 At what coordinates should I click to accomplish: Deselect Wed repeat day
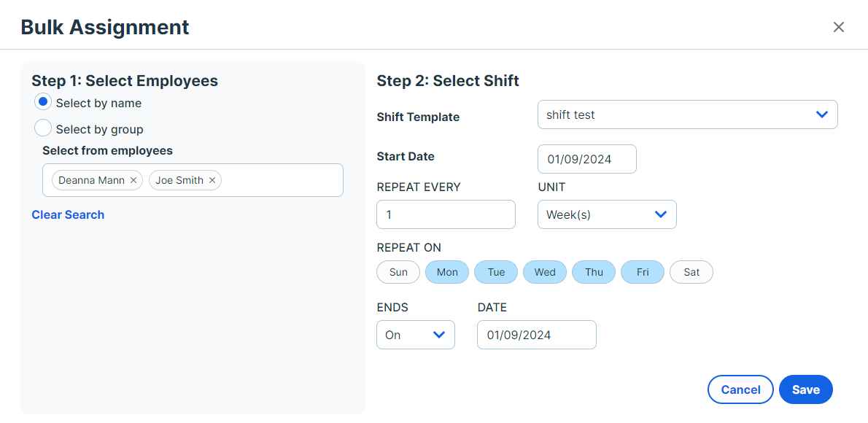(x=545, y=273)
